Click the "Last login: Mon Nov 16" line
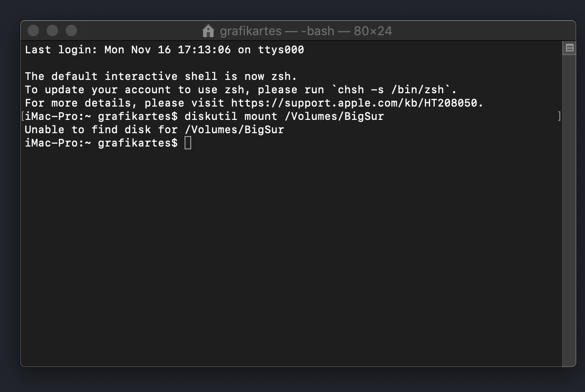This screenshot has height=392, width=585. pos(164,49)
